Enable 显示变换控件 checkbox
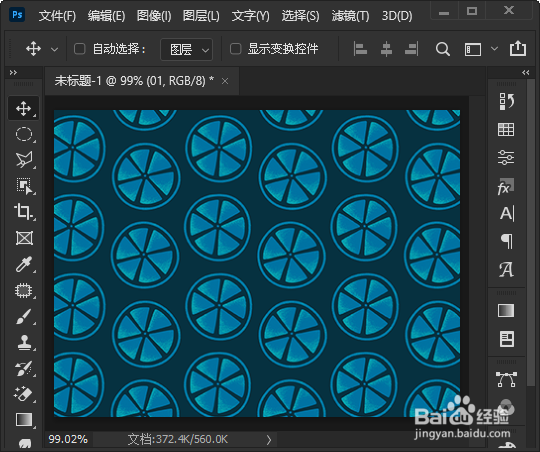The width and height of the screenshot is (540, 452). pos(236,49)
